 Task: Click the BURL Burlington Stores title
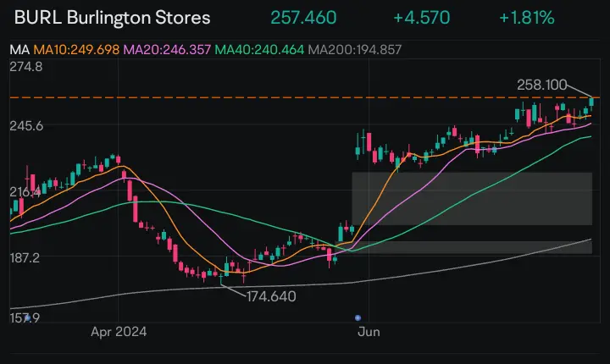click(x=112, y=18)
